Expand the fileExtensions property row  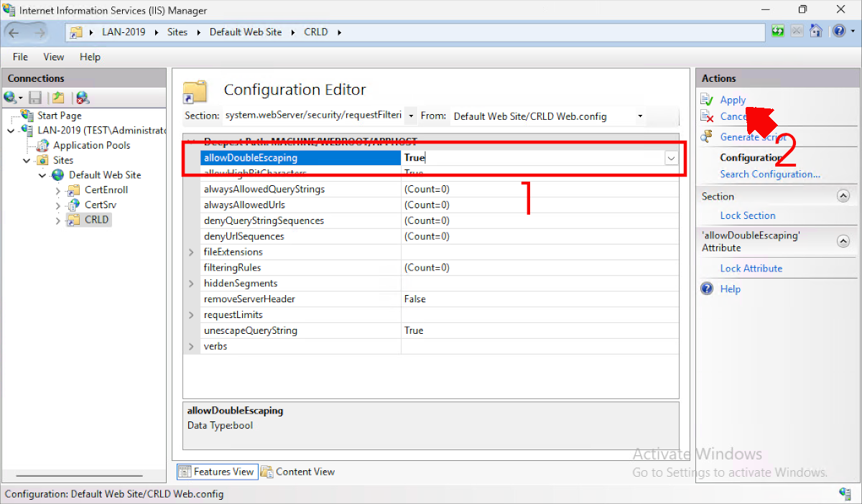click(x=191, y=252)
